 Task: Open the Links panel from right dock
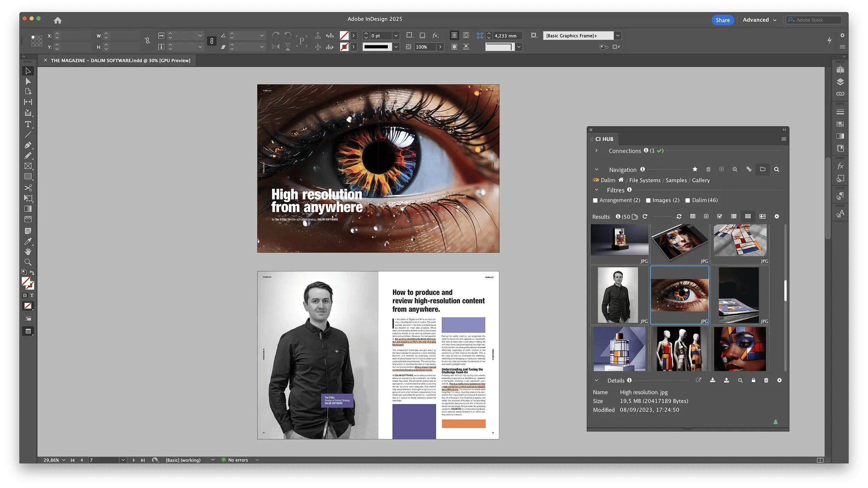[x=840, y=94]
